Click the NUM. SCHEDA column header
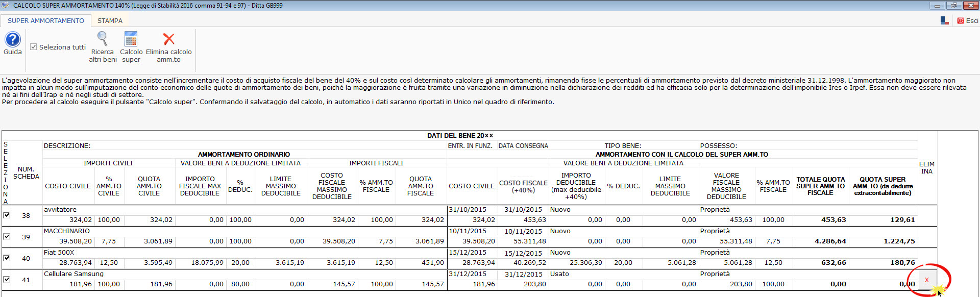Image resolution: width=980 pixels, height=297 pixels. pyautogui.click(x=26, y=173)
